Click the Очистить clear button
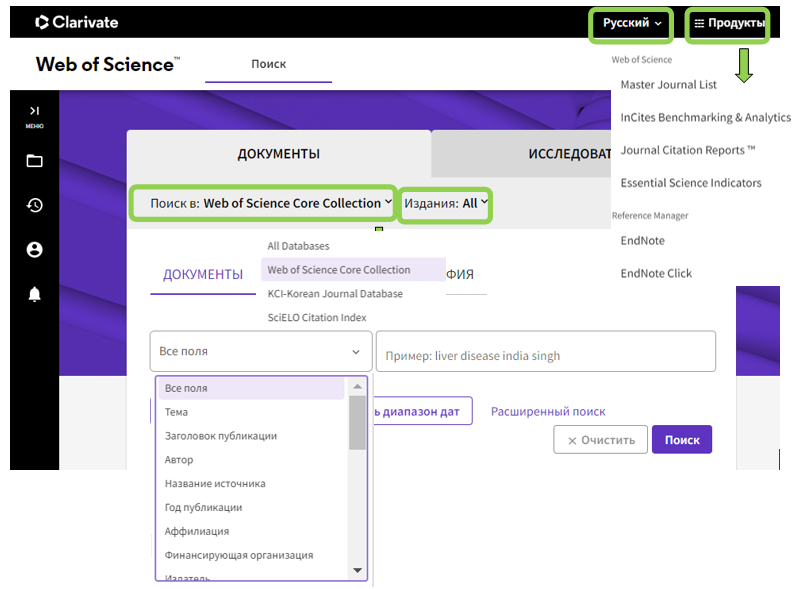Viewport: 798px width, 589px height. [601, 440]
